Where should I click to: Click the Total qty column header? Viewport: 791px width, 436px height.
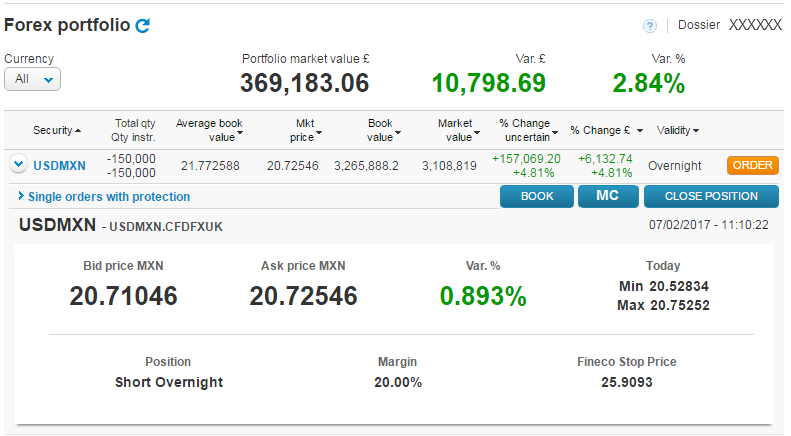[135, 124]
